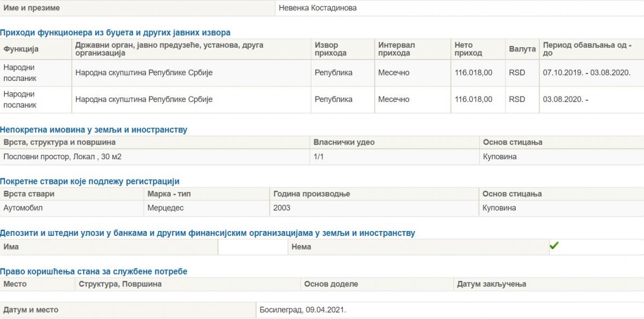Click the Право коришћења стана heading

click(94, 272)
